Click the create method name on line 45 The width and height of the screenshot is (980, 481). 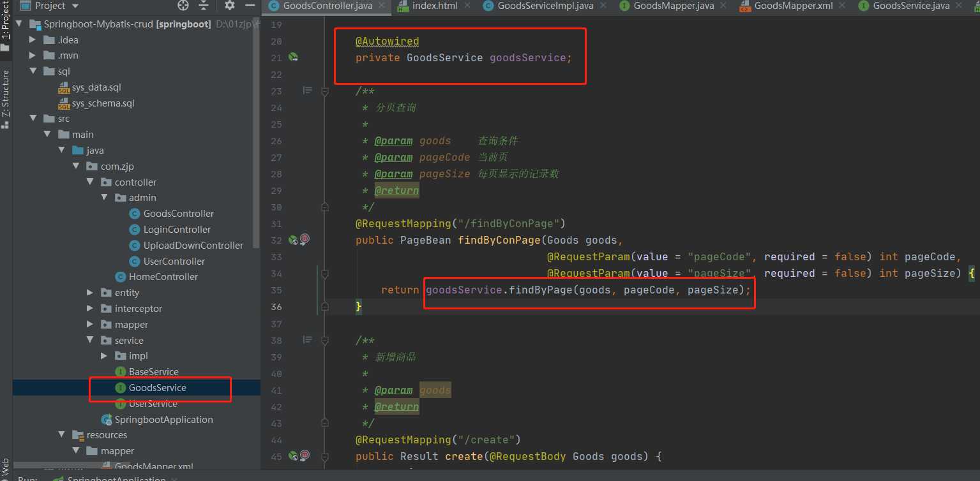click(x=464, y=457)
